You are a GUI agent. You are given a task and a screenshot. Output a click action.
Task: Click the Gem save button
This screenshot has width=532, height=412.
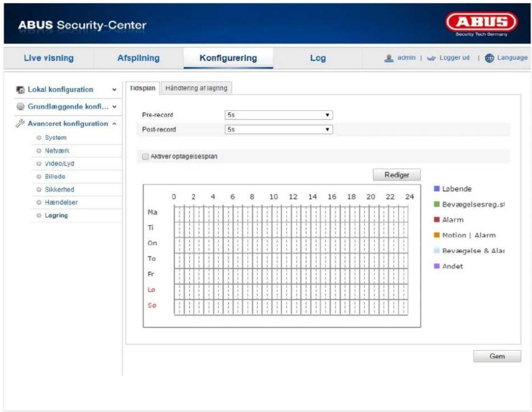point(497,356)
